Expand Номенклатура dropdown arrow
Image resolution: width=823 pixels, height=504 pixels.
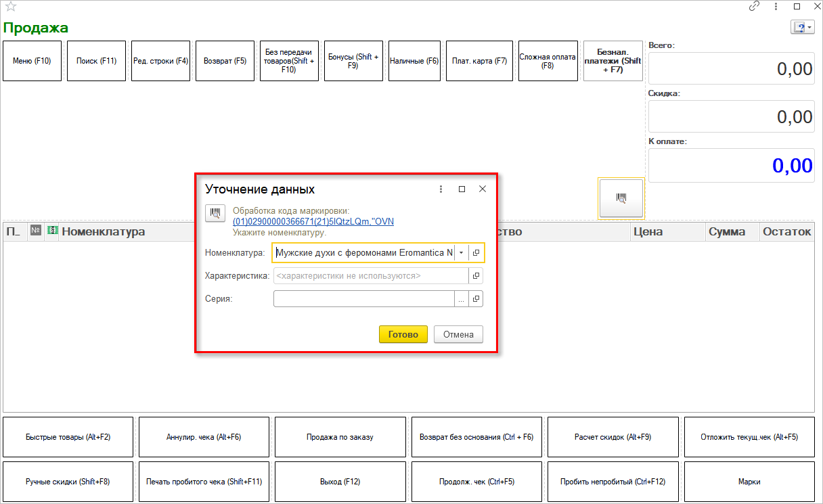461,252
